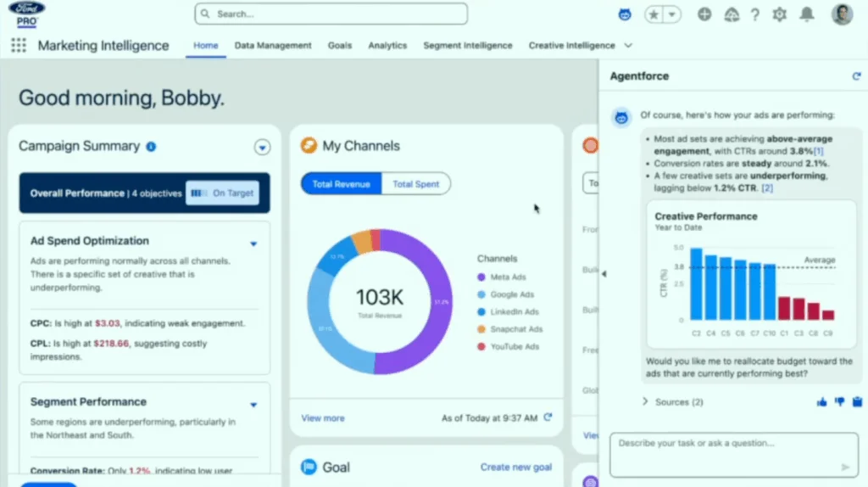Screen dimensions: 868x487
Task: Open citation [2] in Agentforce reply
Action: [x=766, y=188]
